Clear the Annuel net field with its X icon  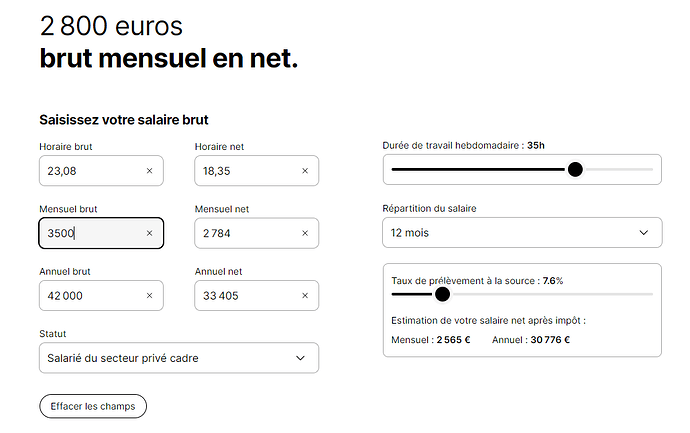tap(305, 296)
